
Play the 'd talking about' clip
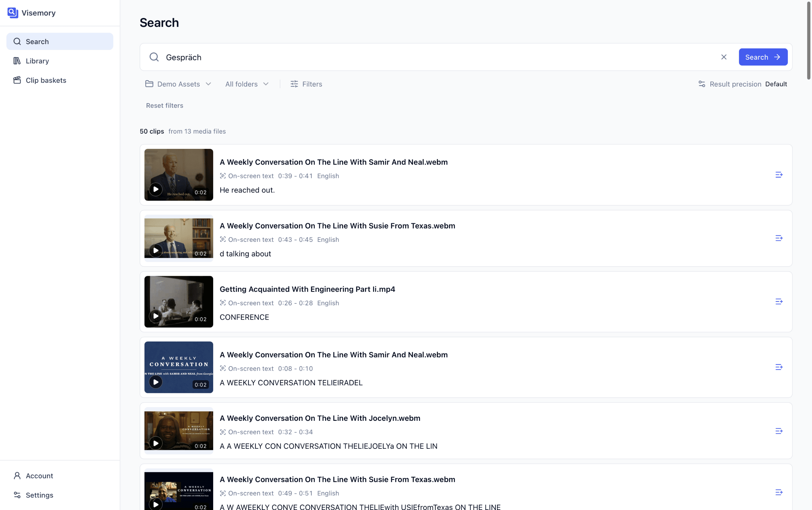coord(156,251)
